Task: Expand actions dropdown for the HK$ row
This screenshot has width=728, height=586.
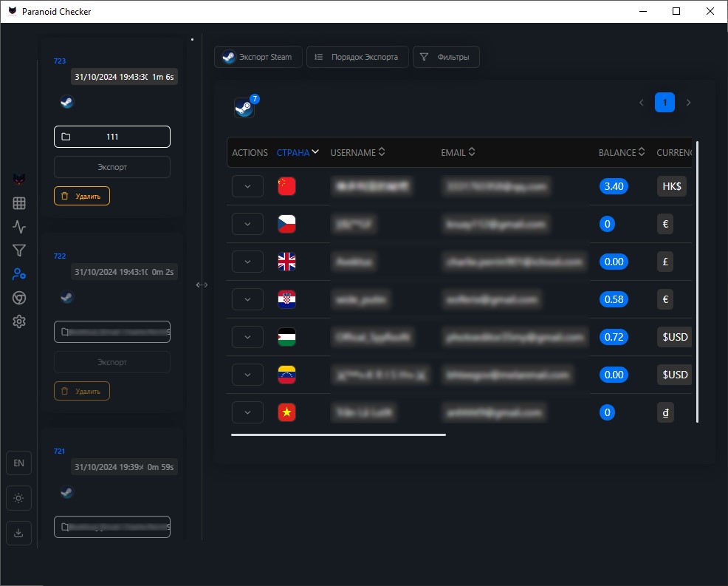Action: [247, 186]
